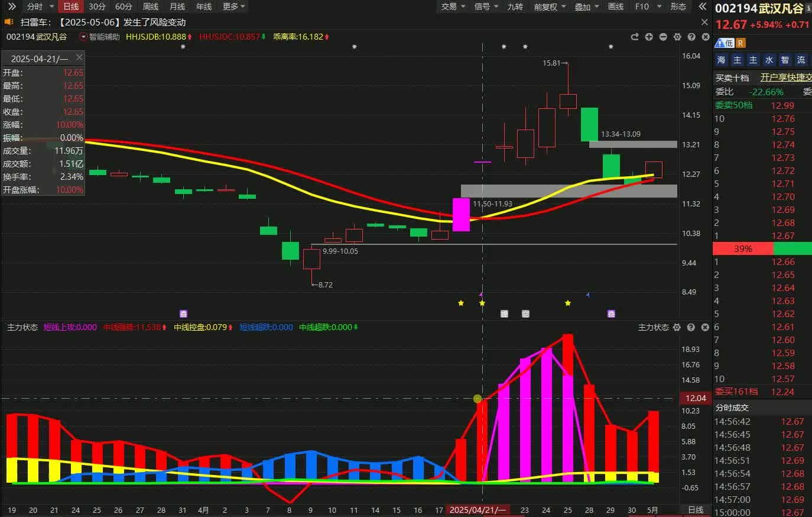Image resolution: width=812 pixels, height=517 pixels.
Task: Click the 39% buy-sell ratio bar
Action: pos(742,248)
